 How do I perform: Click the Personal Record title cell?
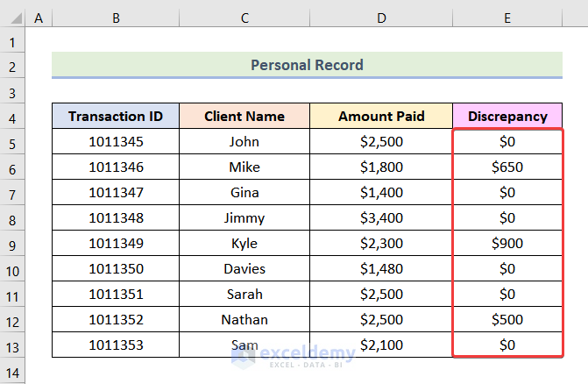pyautogui.click(x=307, y=65)
